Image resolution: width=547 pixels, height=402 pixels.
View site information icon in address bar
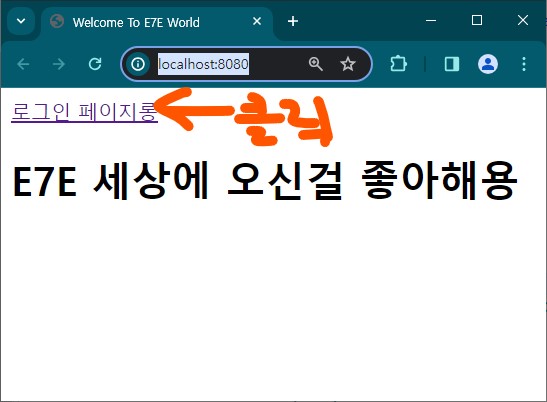click(138, 64)
